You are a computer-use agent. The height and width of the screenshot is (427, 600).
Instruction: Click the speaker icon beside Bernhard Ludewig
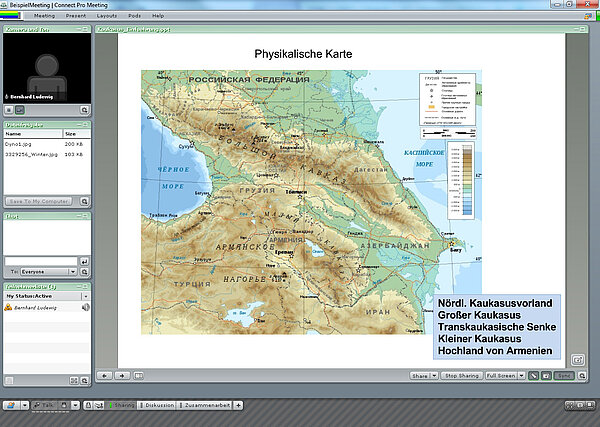pos(85,307)
